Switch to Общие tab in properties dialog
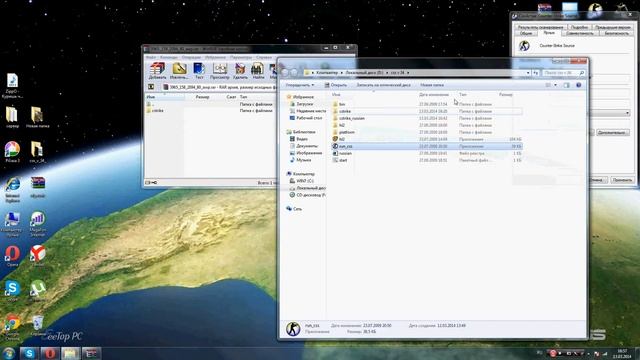The width and height of the screenshot is (640, 360). point(526,33)
